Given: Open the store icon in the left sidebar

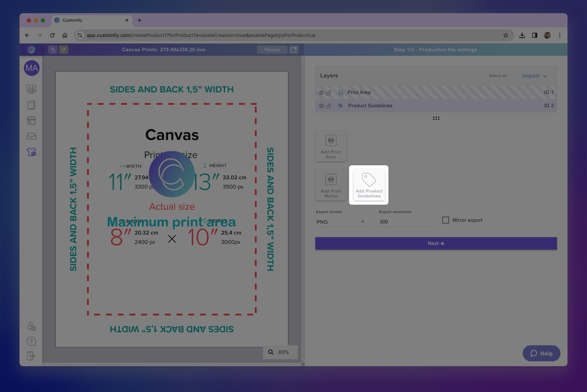Looking at the screenshot, I should pyautogui.click(x=32, y=120).
